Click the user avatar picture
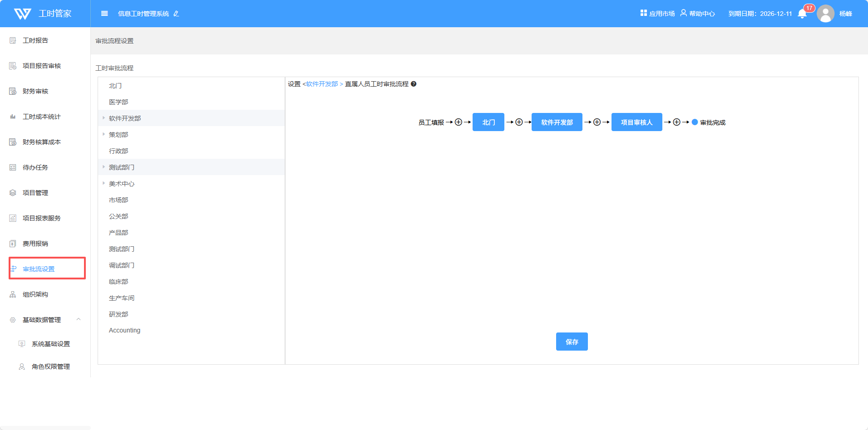Viewport: 868px width, 430px height. (825, 14)
